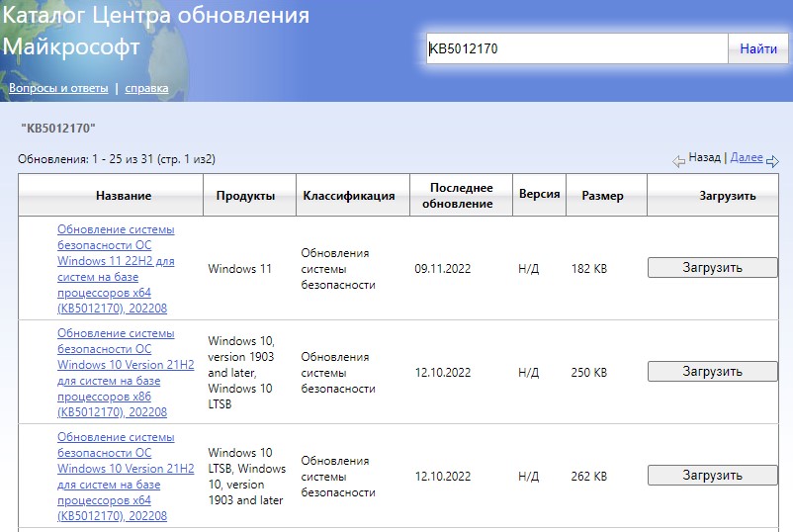This screenshot has width=793, height=532.
Task: Click the next page arrow icon
Action: click(x=772, y=161)
